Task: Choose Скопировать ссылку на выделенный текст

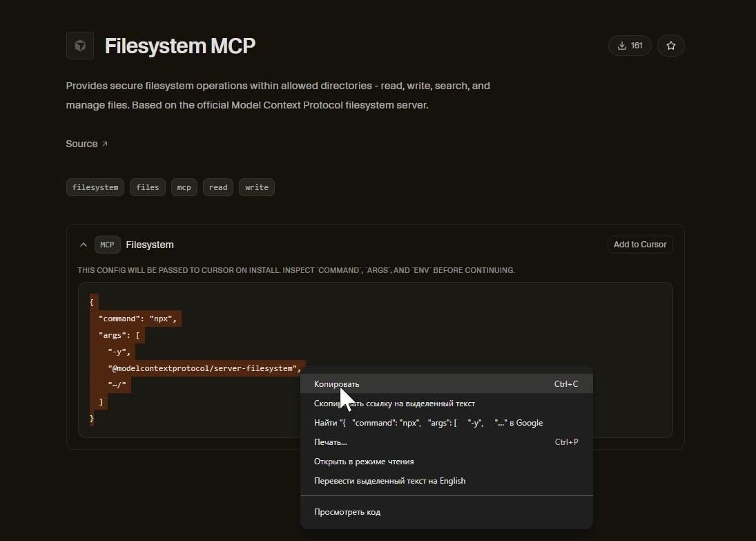Action: point(447,404)
